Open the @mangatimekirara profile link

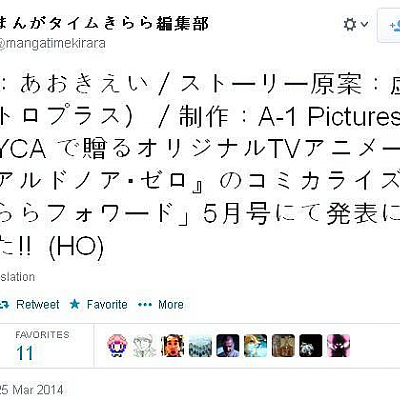point(53,44)
